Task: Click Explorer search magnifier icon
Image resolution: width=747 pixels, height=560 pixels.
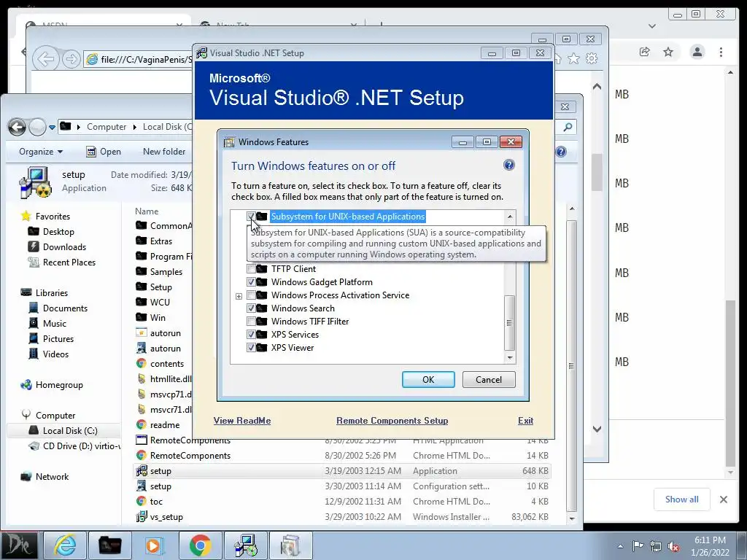Action: [568, 127]
